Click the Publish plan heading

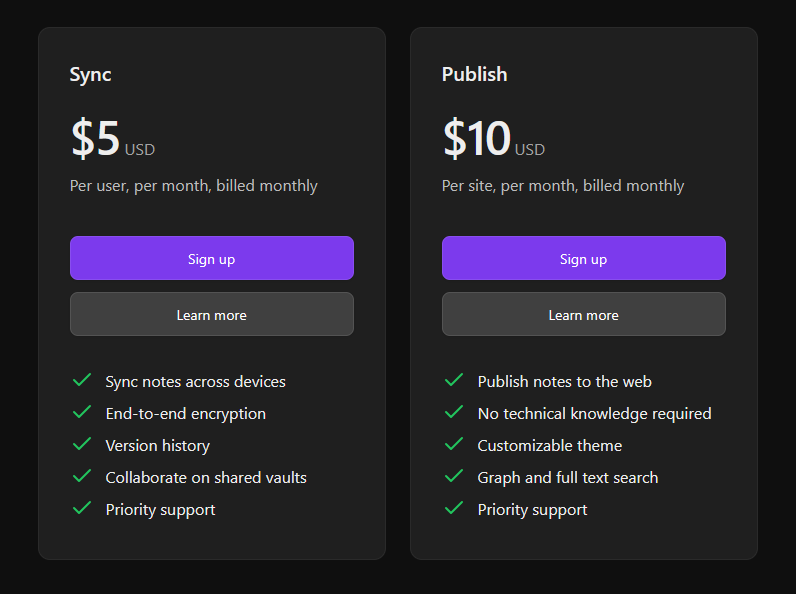coord(475,74)
